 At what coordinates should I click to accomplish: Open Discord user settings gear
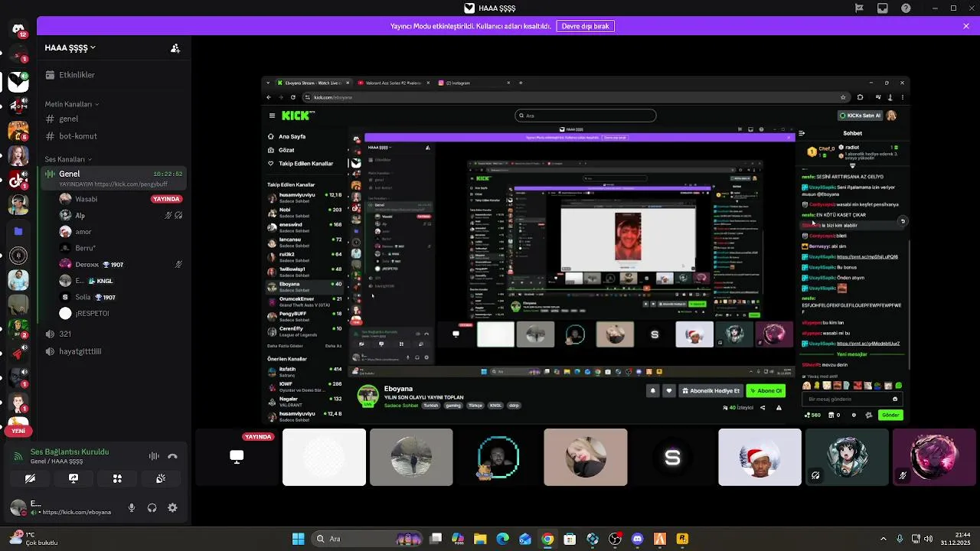[172, 507]
